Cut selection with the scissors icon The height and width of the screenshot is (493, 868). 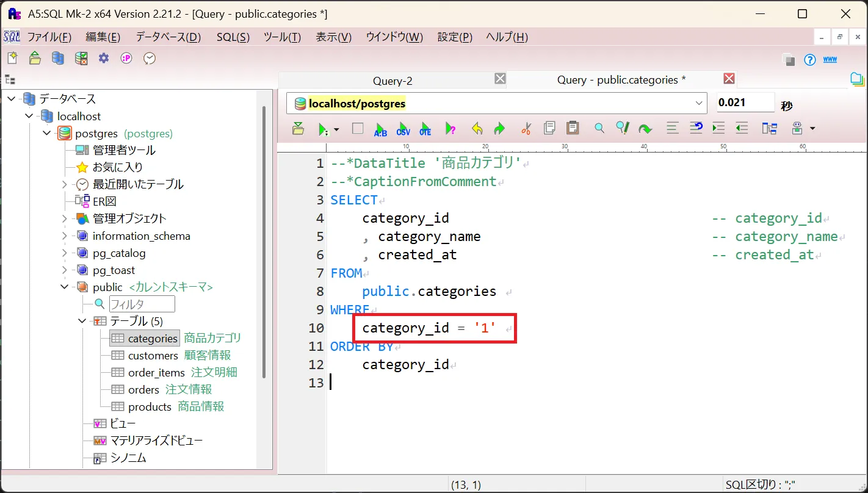tap(526, 128)
